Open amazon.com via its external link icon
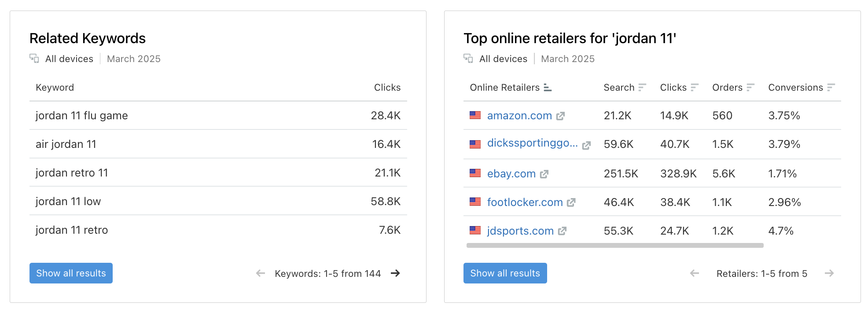Viewport: 868px width, 309px height. pyautogui.click(x=561, y=115)
